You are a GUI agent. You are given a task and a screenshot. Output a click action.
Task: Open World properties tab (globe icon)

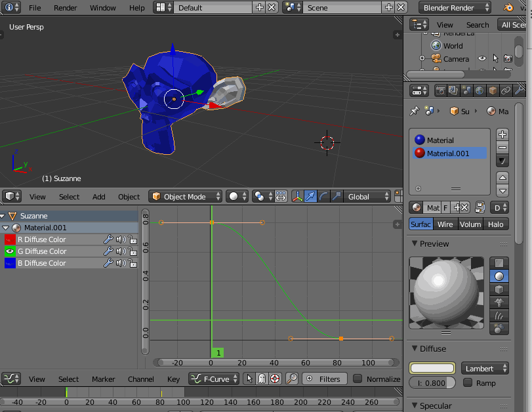click(x=480, y=91)
